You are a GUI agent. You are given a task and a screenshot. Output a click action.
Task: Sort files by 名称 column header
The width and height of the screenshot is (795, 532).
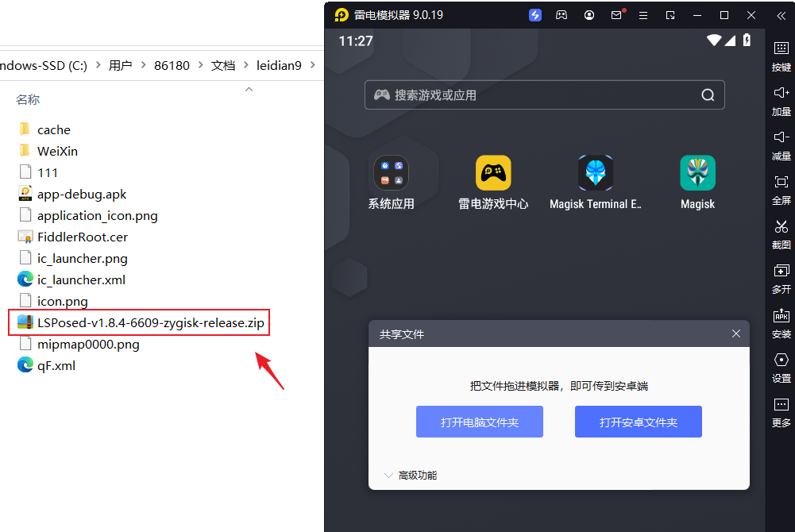point(28,100)
